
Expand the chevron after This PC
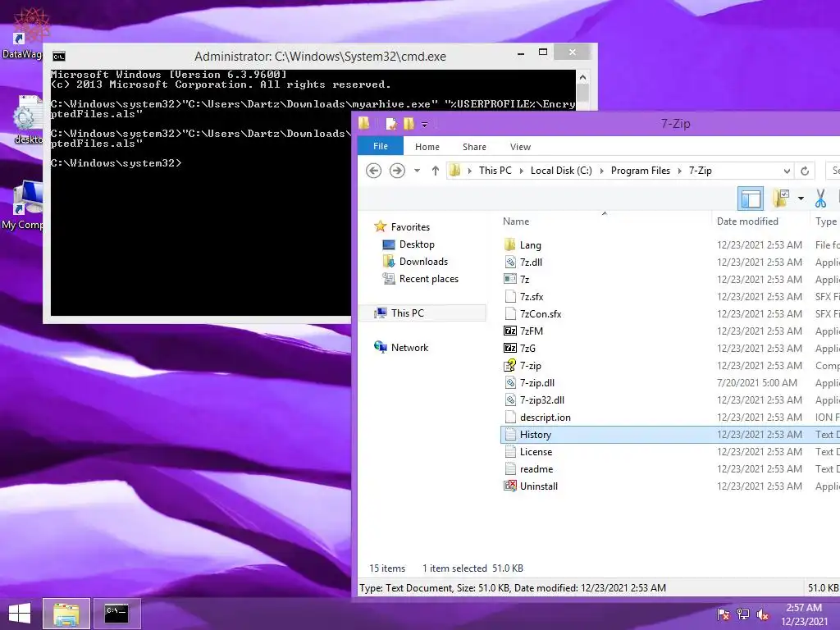(521, 171)
